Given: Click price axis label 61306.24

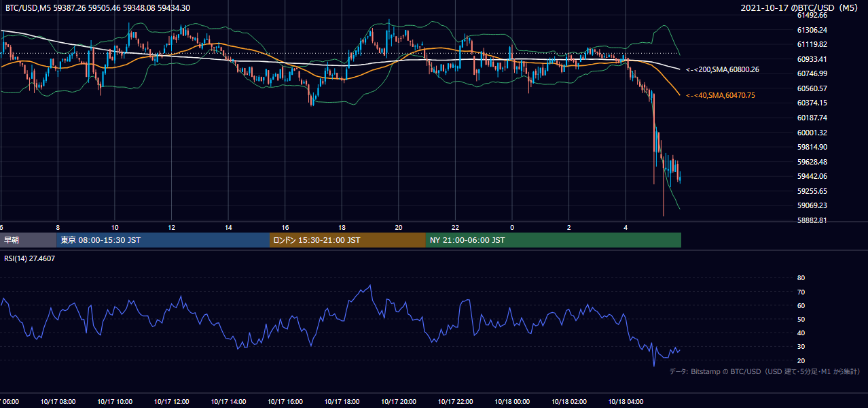Looking at the screenshot, I should [x=812, y=30].
